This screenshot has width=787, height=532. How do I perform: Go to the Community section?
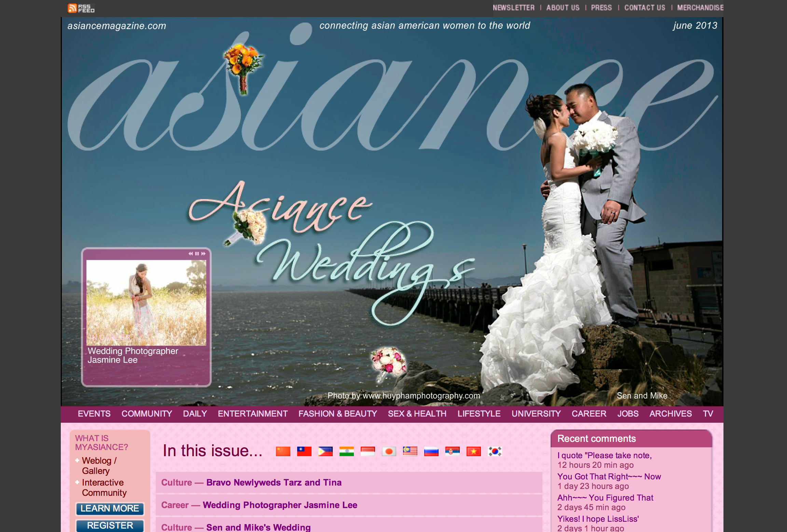pos(147,414)
